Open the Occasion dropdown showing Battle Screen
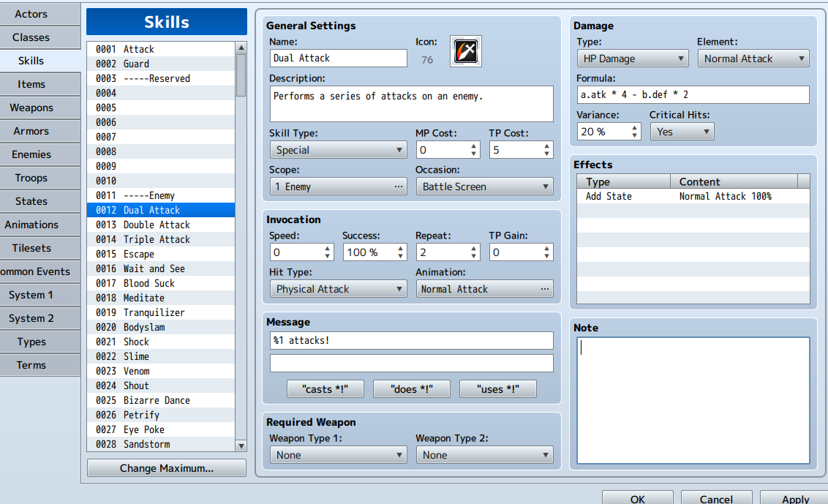Screen dimensions: 828x504 point(484,187)
